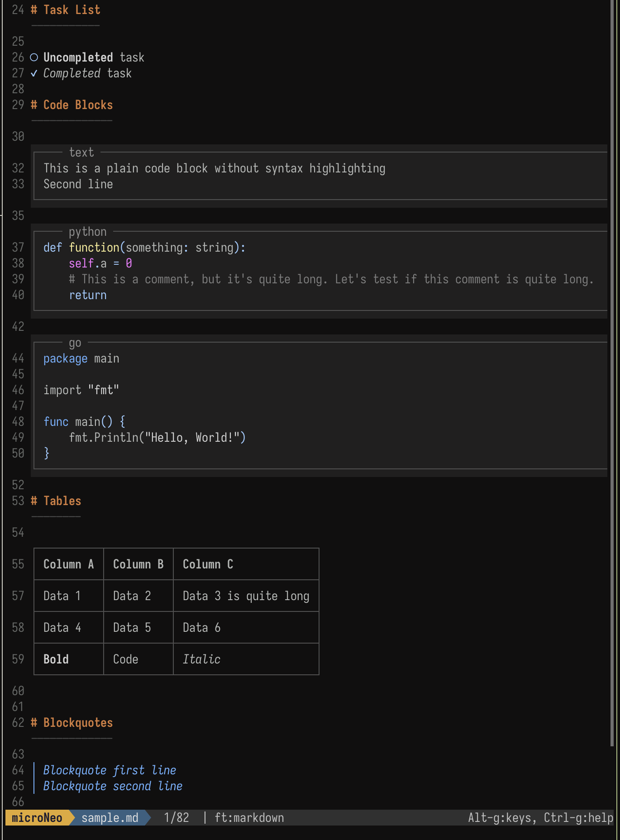This screenshot has height=840, width=620.
Task: Click the 'Second line' text in code block
Action: pyautogui.click(x=78, y=184)
